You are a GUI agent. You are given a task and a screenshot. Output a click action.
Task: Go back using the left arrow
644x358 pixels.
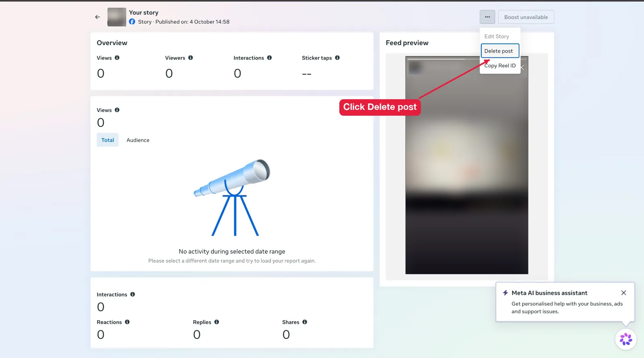pyautogui.click(x=97, y=17)
